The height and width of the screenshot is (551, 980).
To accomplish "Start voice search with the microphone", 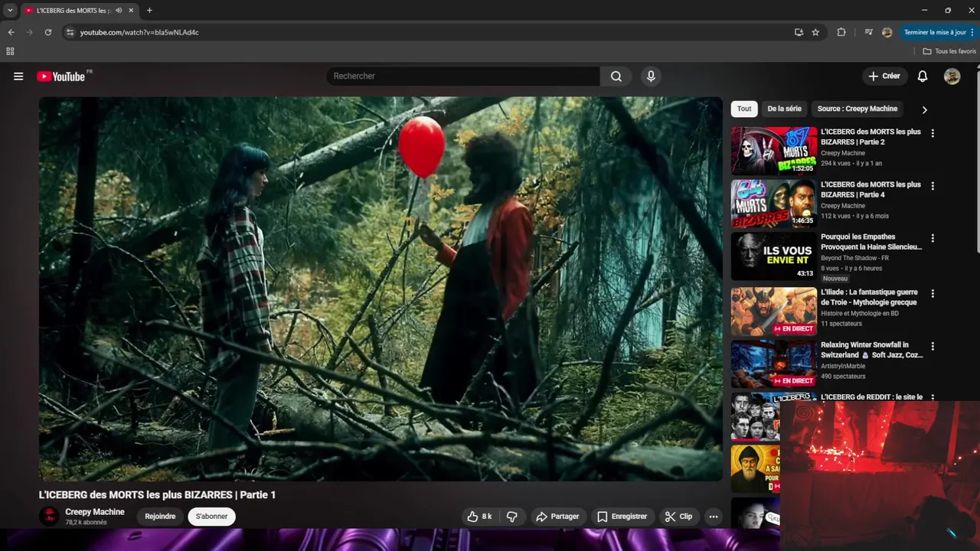I will pos(651,77).
